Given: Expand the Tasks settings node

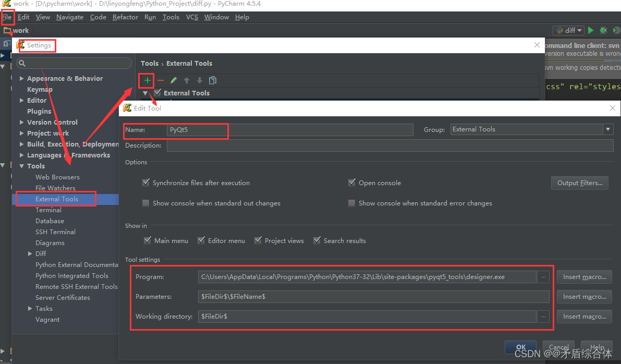Looking at the screenshot, I should coord(30,308).
